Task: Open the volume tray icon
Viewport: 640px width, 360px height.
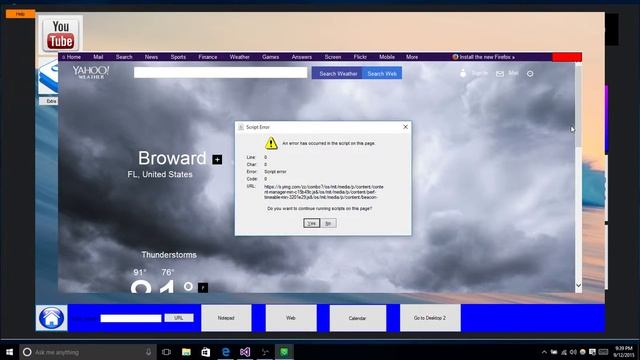Action: point(573,352)
